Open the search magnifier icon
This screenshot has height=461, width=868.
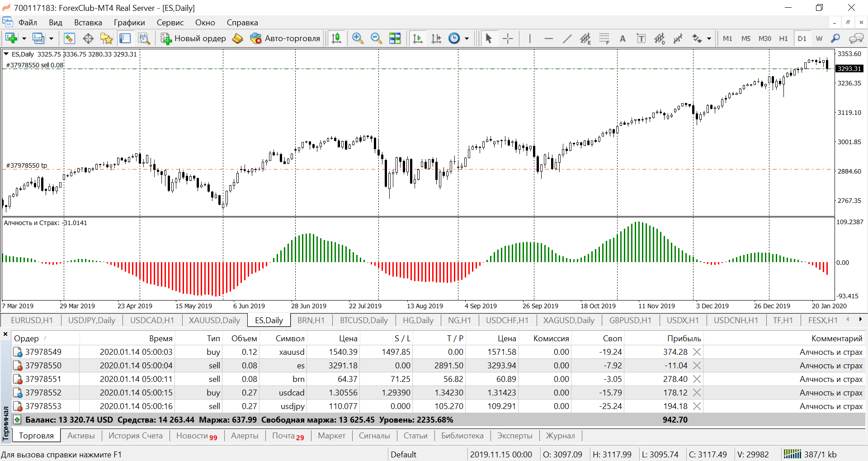point(835,38)
